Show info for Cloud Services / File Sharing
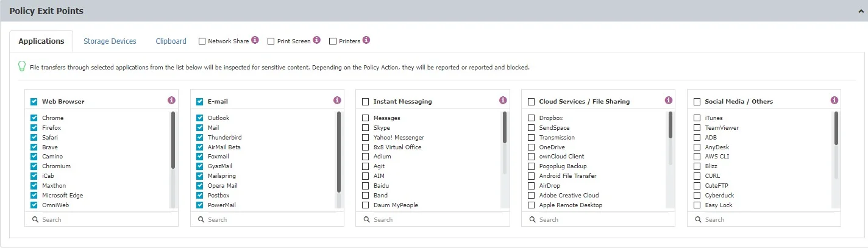Image resolution: width=868 pixels, height=248 pixels. 669,100
